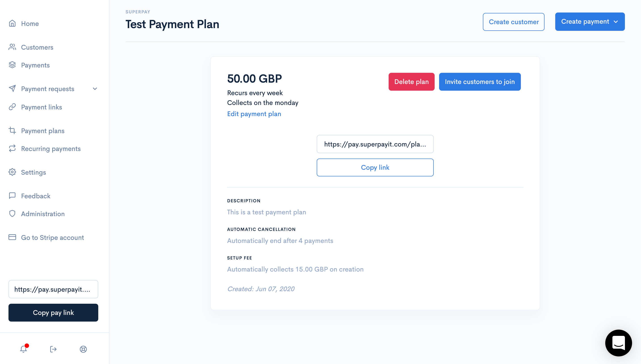Click the user profile icon at bottom
The width and height of the screenshot is (641, 364).
click(83, 349)
